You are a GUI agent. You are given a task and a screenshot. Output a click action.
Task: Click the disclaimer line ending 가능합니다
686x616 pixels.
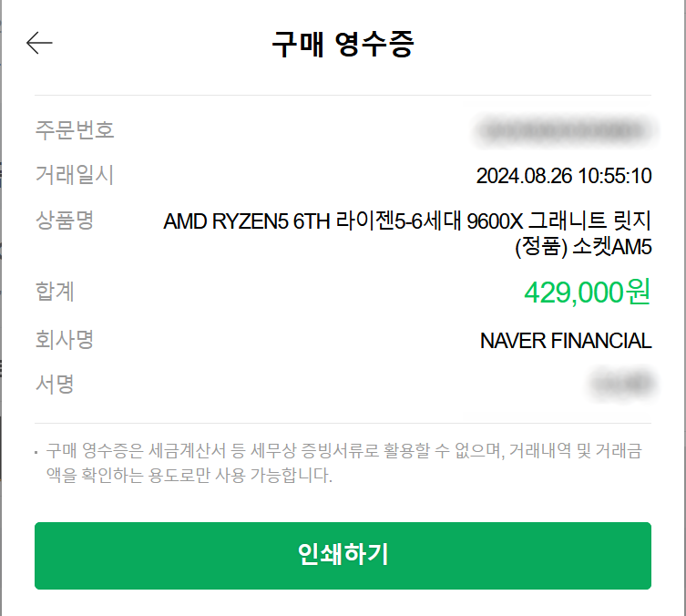coord(189,475)
